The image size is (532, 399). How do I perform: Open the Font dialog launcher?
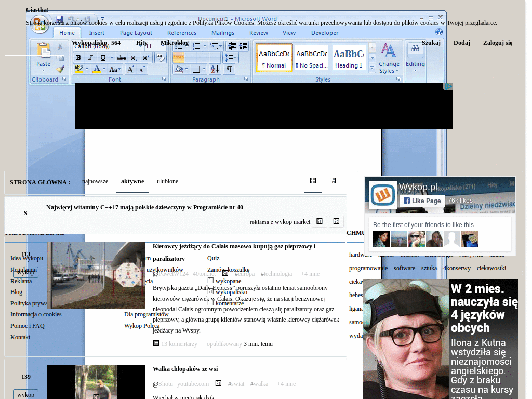point(164,79)
